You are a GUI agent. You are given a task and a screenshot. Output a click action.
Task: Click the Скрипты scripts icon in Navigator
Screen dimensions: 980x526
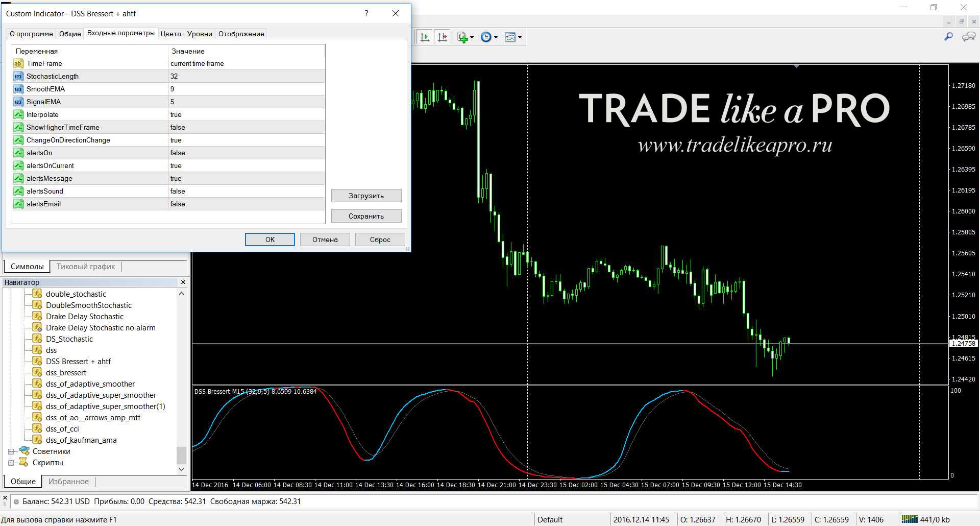[24, 462]
